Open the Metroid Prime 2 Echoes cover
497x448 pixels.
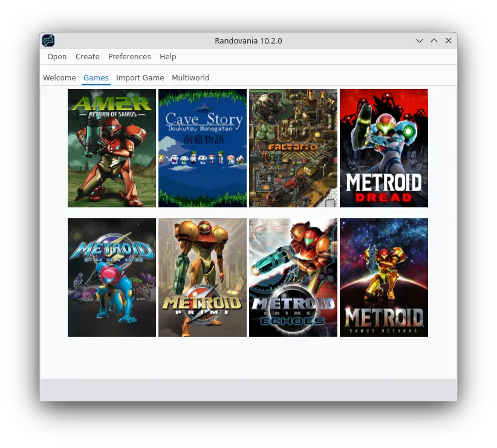coord(293,278)
